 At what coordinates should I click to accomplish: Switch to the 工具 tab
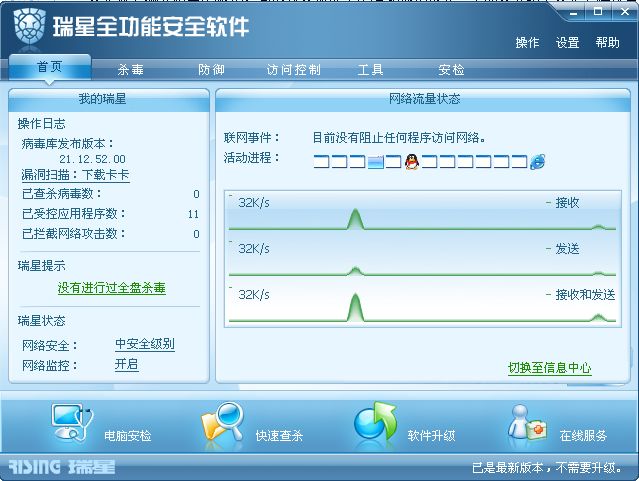(x=370, y=70)
